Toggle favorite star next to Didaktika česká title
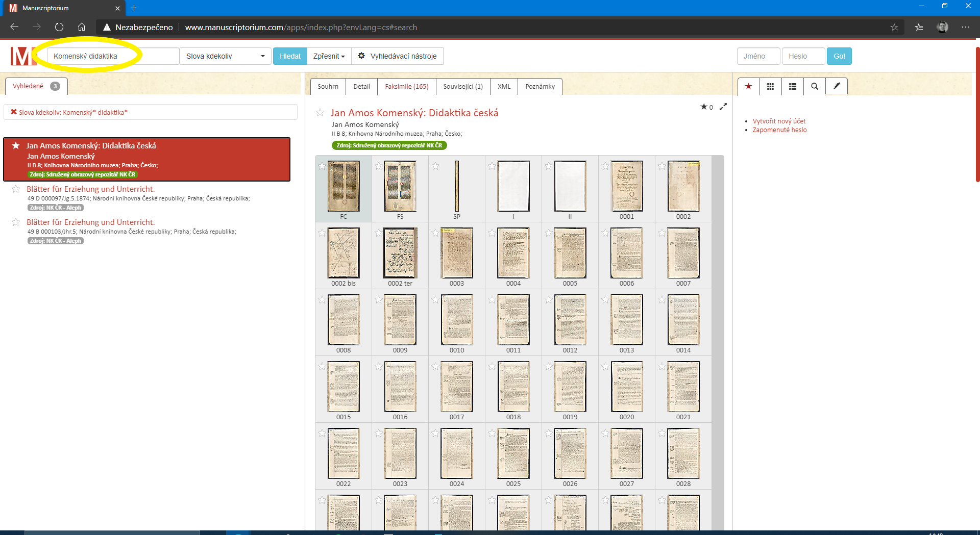980x535 pixels. (320, 113)
